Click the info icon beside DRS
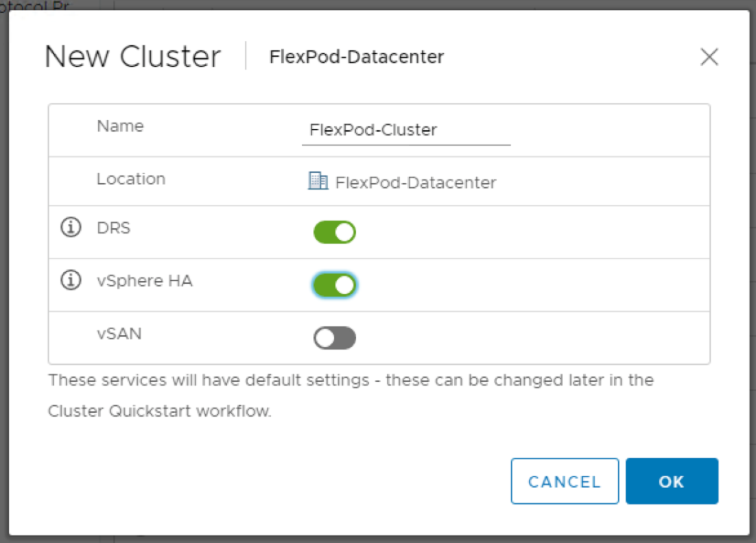Screen dimensions: 756x543 71,228
